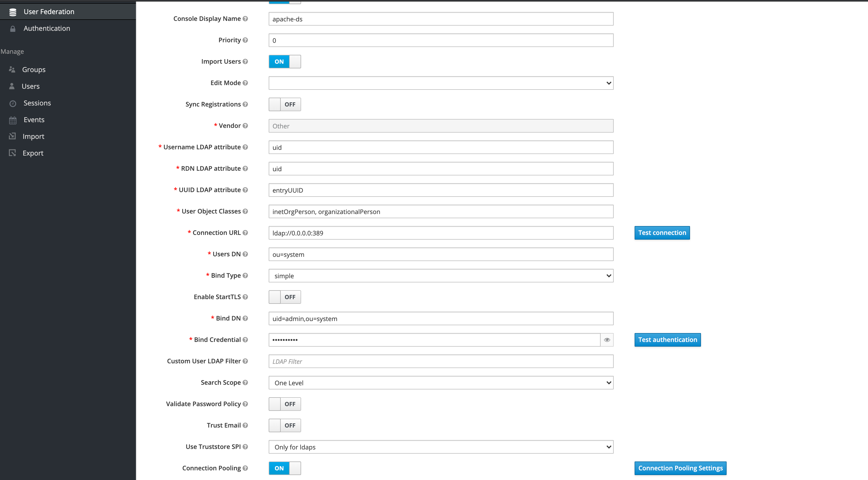Click the help icon beside Console Display Name
The width and height of the screenshot is (868, 480).
point(245,19)
